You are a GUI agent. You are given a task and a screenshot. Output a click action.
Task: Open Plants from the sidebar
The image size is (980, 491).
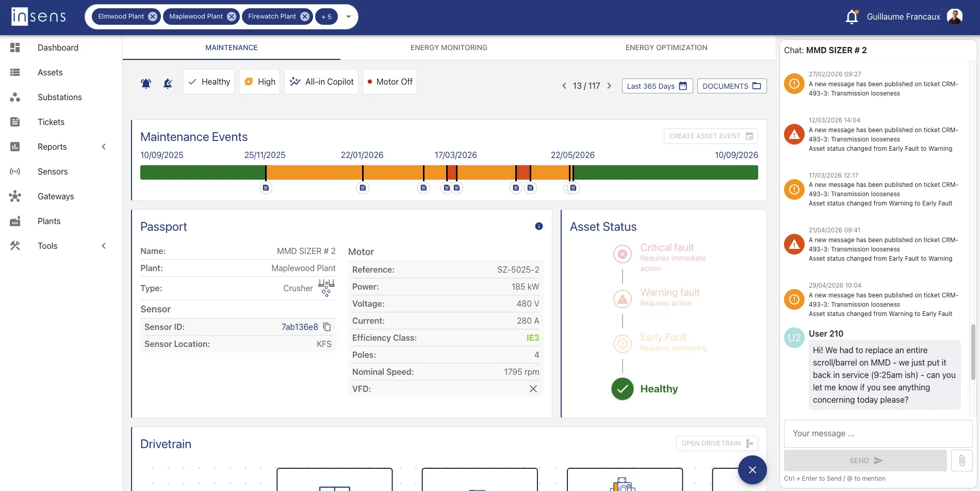pos(49,221)
